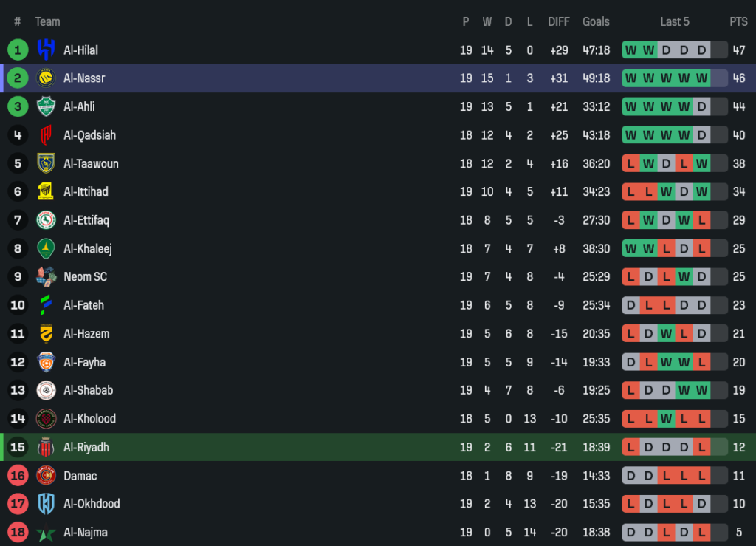Image resolution: width=756 pixels, height=546 pixels.
Task: Click the Al-Najma star logo
Action: 46,532
